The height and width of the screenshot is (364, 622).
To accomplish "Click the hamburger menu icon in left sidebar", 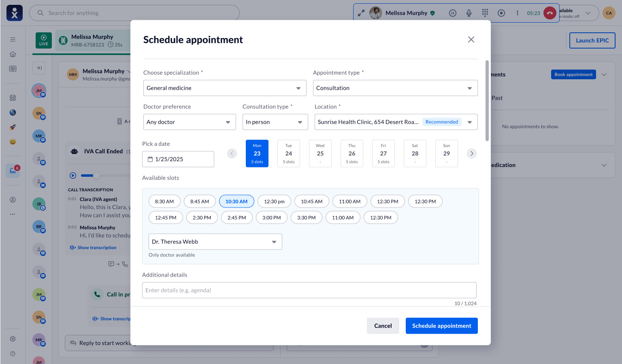I will click(x=13, y=40).
